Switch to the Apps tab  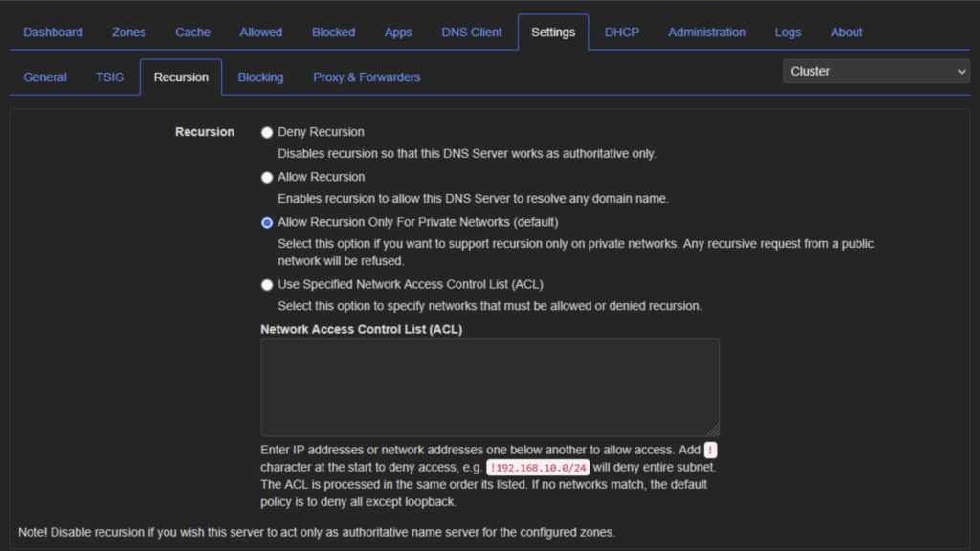(x=398, y=32)
